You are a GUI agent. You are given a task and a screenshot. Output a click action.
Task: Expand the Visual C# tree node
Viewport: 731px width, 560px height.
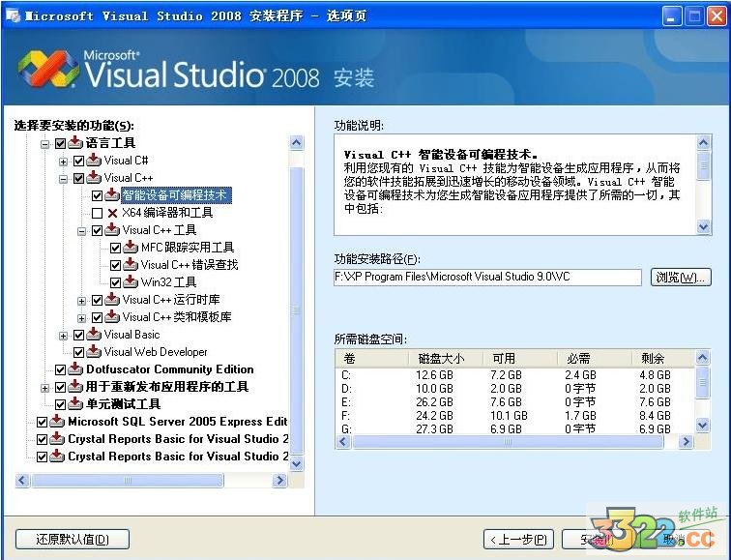click(x=63, y=162)
